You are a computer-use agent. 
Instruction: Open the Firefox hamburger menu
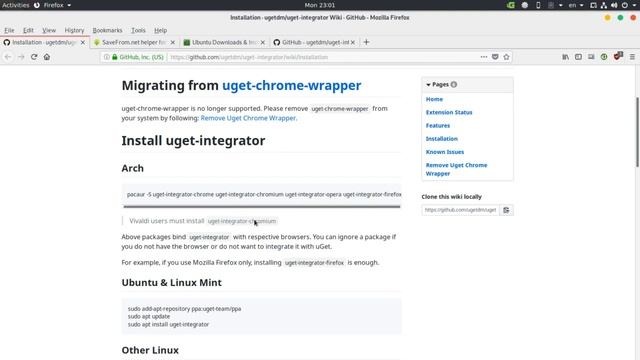[x=632, y=57]
